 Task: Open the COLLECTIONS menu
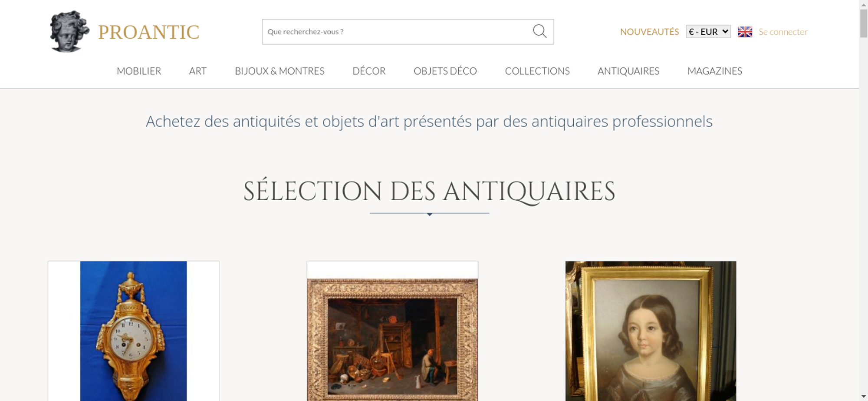pos(537,71)
